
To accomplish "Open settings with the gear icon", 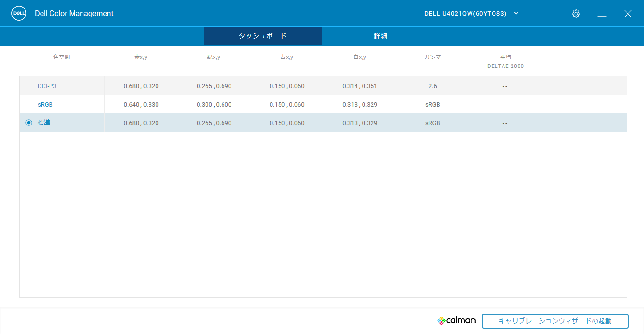I will coord(576,14).
